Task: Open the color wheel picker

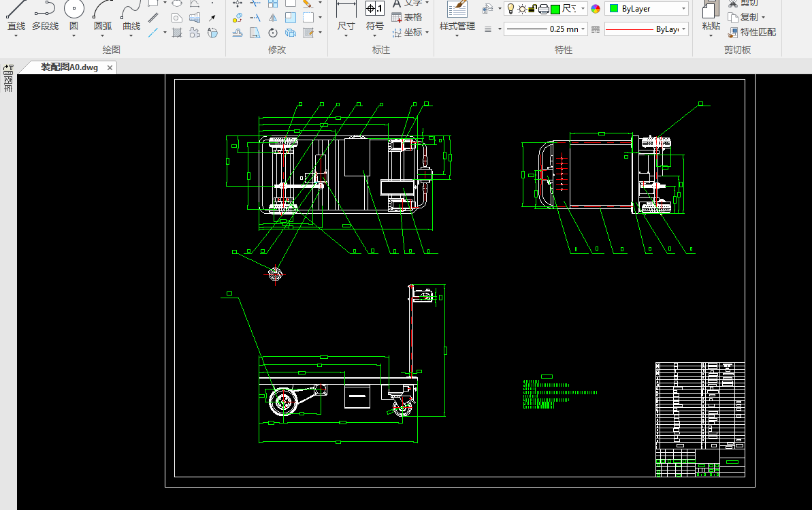Action: click(x=596, y=9)
